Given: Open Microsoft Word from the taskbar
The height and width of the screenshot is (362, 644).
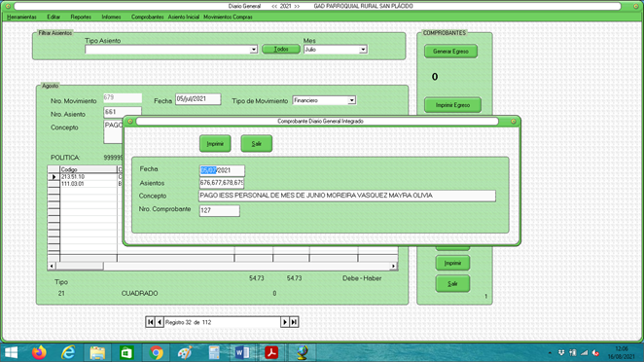Looking at the screenshot, I should (x=242, y=352).
